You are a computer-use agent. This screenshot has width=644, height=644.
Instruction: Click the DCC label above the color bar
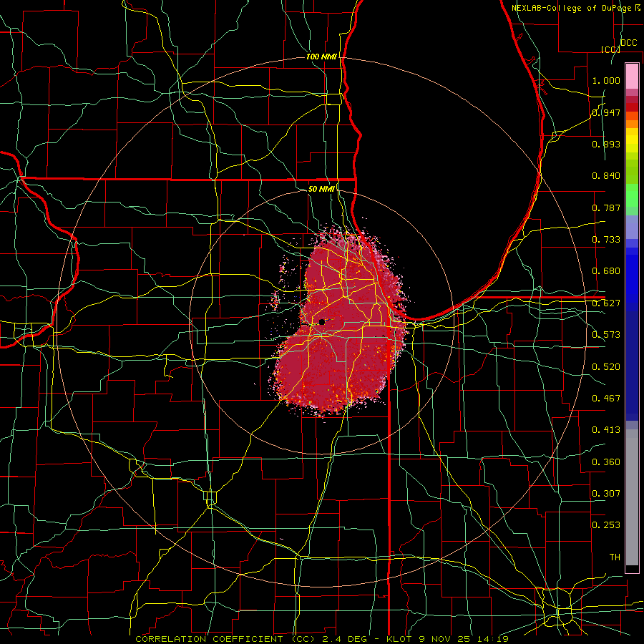629,43
